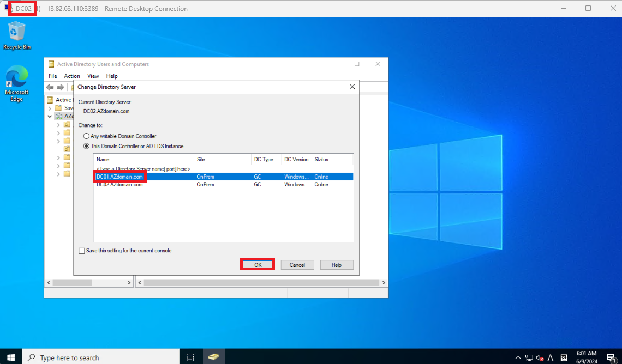
Task: Click the Back arrow in ADUC toolbar
Action: click(x=50, y=87)
